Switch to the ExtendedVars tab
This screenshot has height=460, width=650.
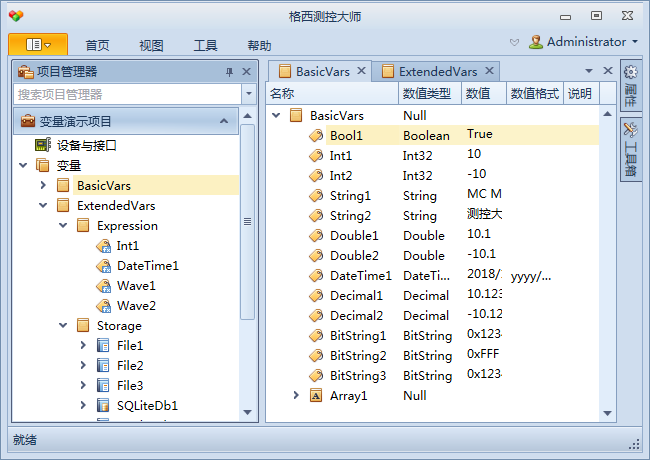point(437,72)
